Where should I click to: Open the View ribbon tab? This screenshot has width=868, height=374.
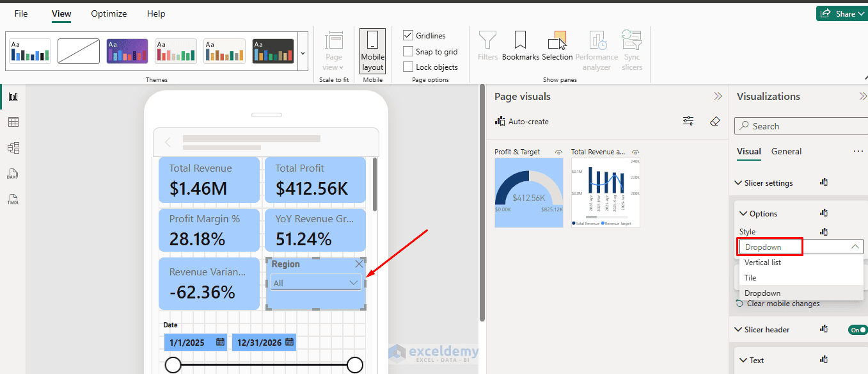pyautogui.click(x=61, y=13)
